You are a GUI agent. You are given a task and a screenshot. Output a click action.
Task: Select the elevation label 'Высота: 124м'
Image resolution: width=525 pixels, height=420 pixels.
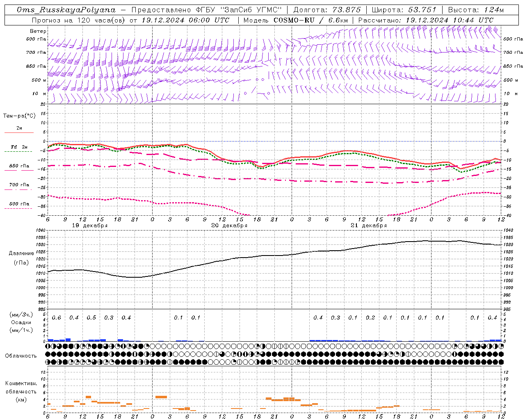click(x=476, y=10)
